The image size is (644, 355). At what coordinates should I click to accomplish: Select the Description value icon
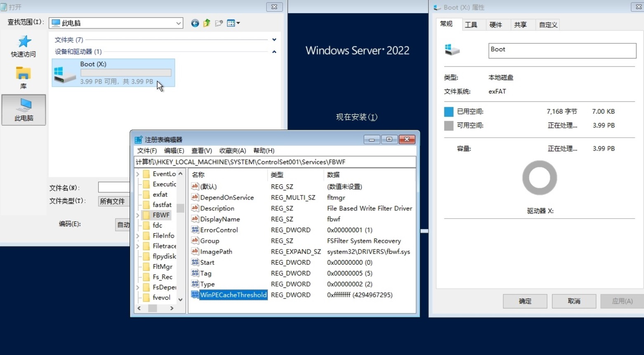point(195,208)
